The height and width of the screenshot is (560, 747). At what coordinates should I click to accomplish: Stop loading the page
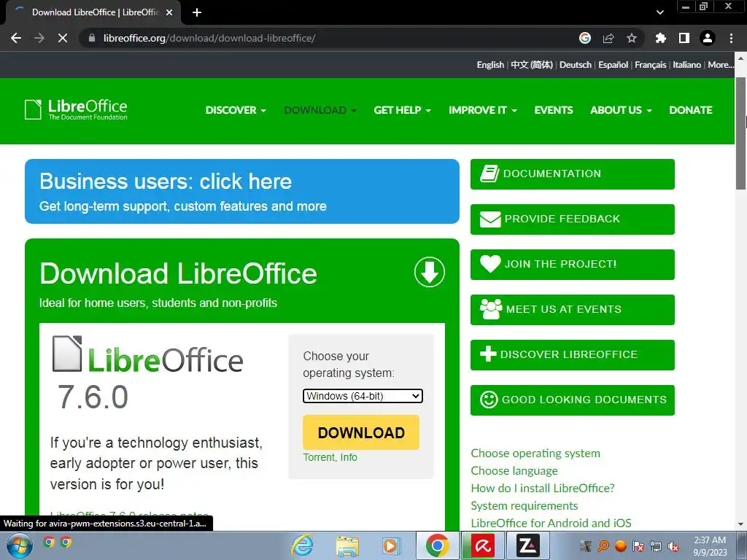pos(63,38)
